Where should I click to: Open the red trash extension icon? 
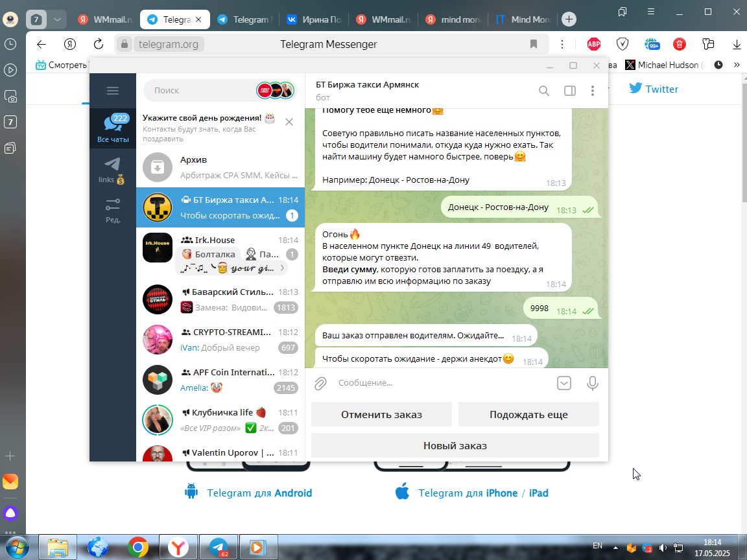pyautogui.click(x=680, y=44)
